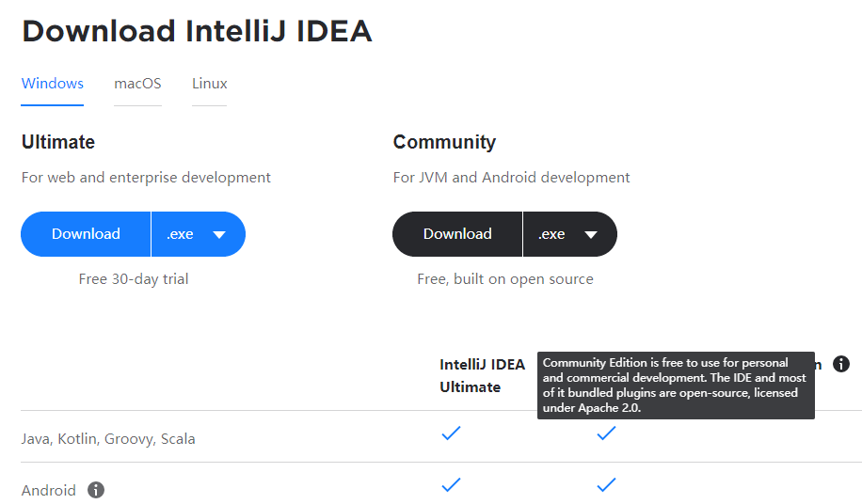Open the Community .exe format dropdown
The width and height of the screenshot is (862, 504).
click(x=569, y=234)
